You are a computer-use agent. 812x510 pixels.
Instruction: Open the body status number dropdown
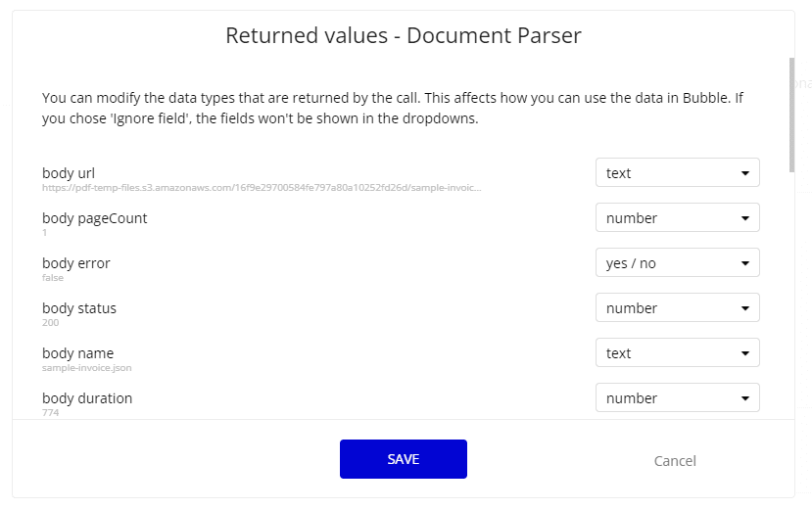pos(677,308)
